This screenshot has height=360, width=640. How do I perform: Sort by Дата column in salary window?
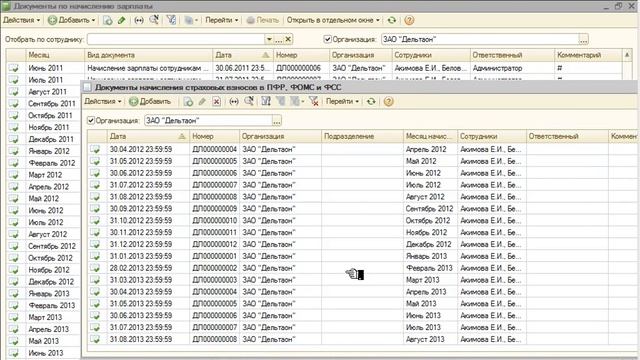[x=242, y=55]
